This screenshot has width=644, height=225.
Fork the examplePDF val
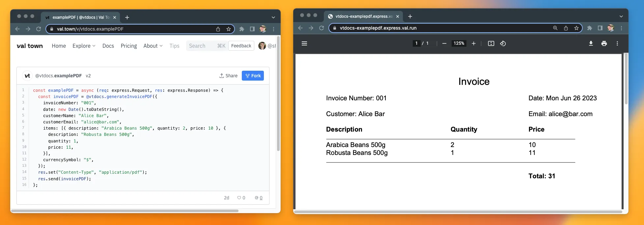coord(253,76)
